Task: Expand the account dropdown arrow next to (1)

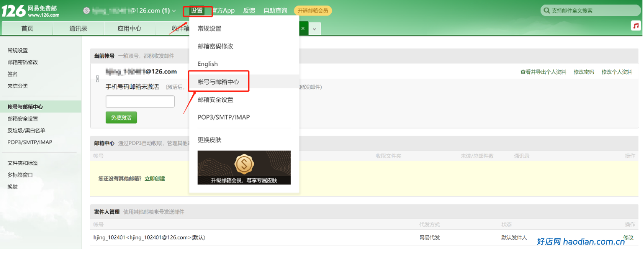Action: (x=174, y=11)
